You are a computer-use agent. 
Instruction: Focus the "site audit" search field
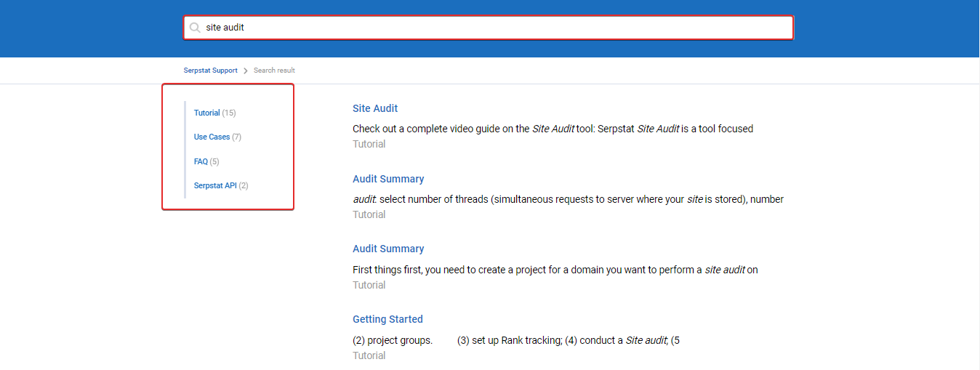tap(488, 28)
